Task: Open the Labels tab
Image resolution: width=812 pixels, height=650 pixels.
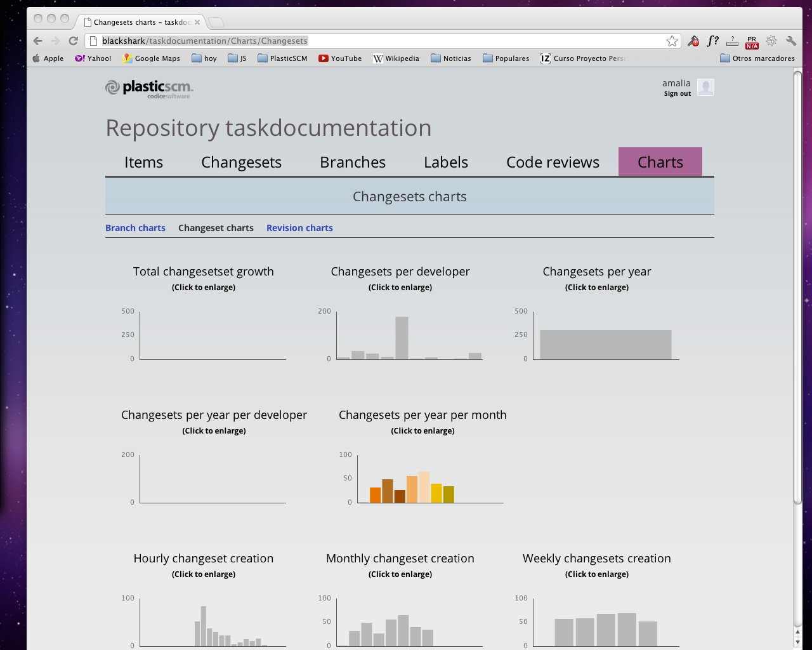Action: click(445, 162)
